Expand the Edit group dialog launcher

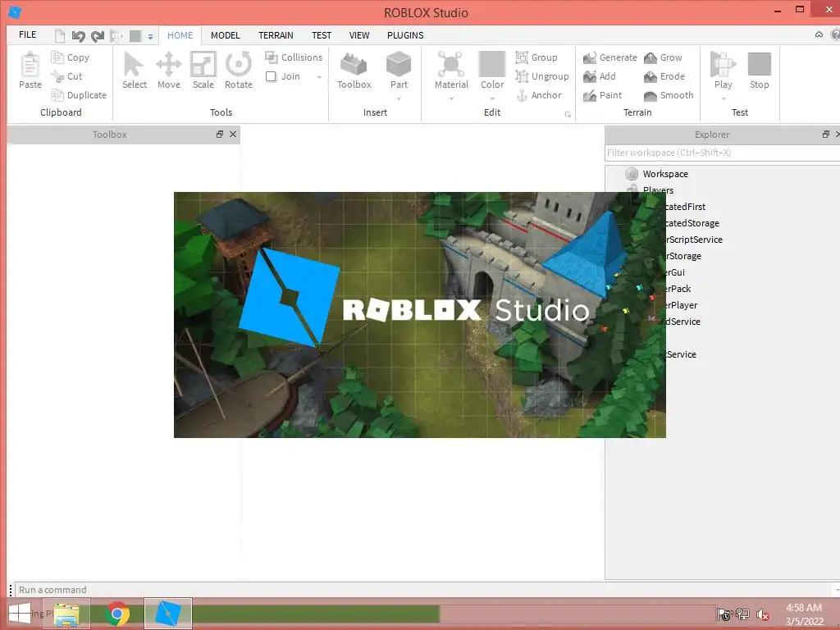point(568,114)
